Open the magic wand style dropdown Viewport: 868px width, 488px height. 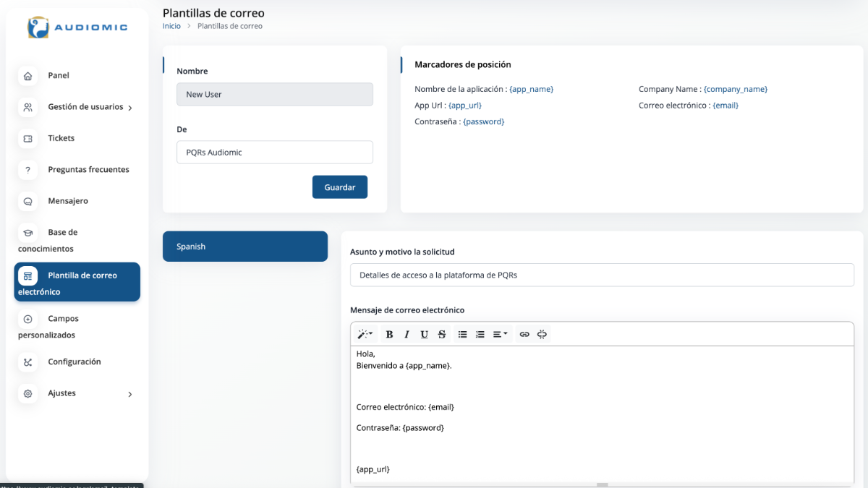point(365,334)
